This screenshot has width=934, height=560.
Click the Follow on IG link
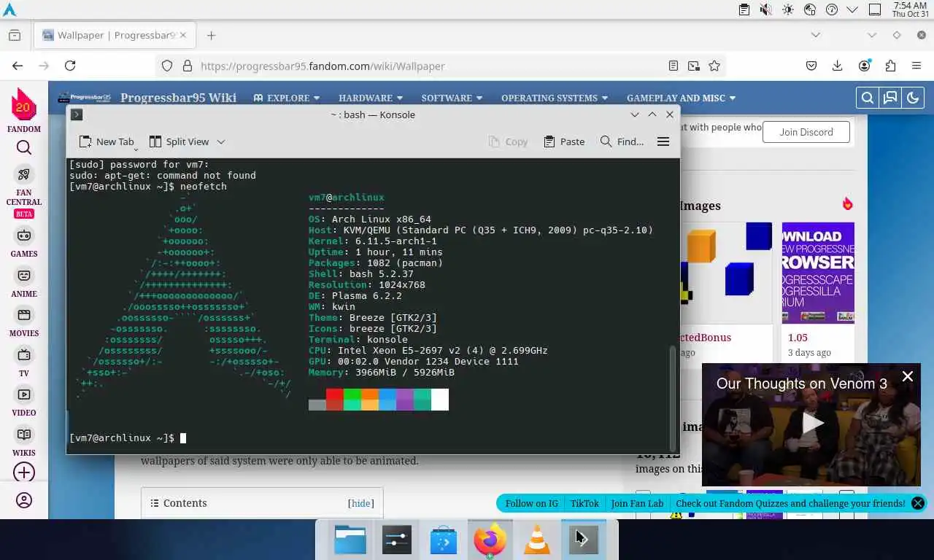click(x=531, y=503)
